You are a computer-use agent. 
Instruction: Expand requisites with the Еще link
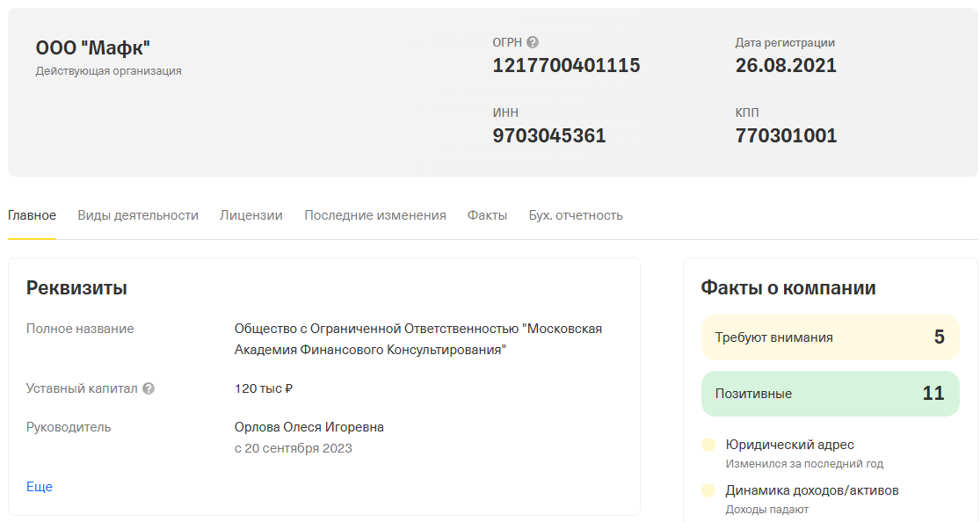click(40, 486)
